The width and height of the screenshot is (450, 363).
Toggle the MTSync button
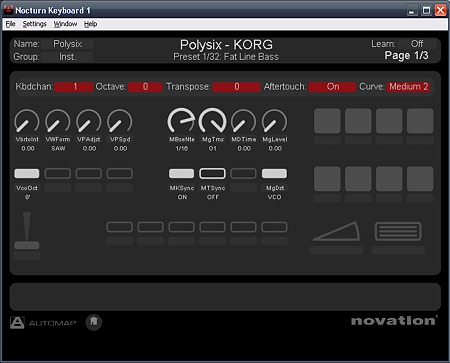[212, 173]
